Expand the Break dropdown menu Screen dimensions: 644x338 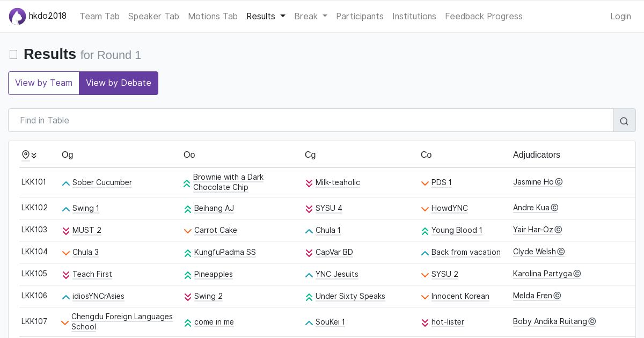[311, 16]
